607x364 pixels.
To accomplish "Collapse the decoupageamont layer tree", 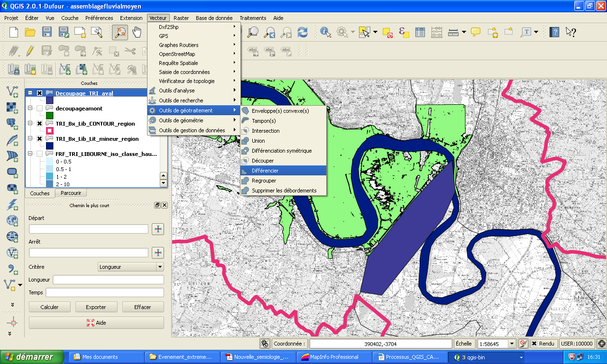I will [30, 109].
